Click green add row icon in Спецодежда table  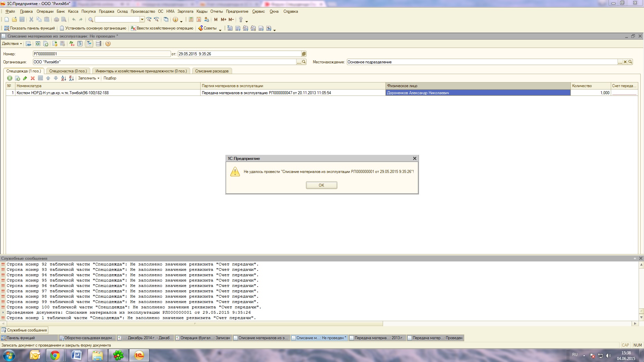pyautogui.click(x=10, y=78)
